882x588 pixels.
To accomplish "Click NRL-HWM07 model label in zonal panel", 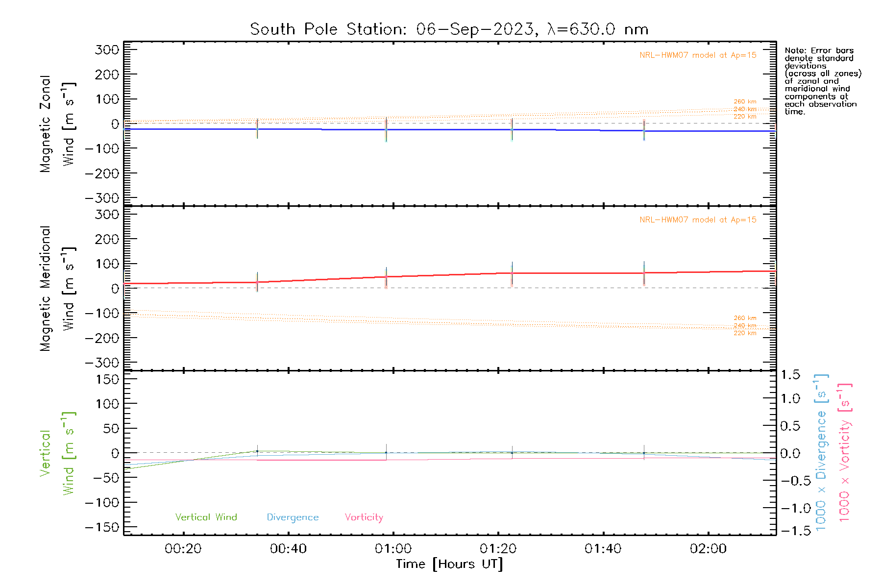I will coord(697,55).
